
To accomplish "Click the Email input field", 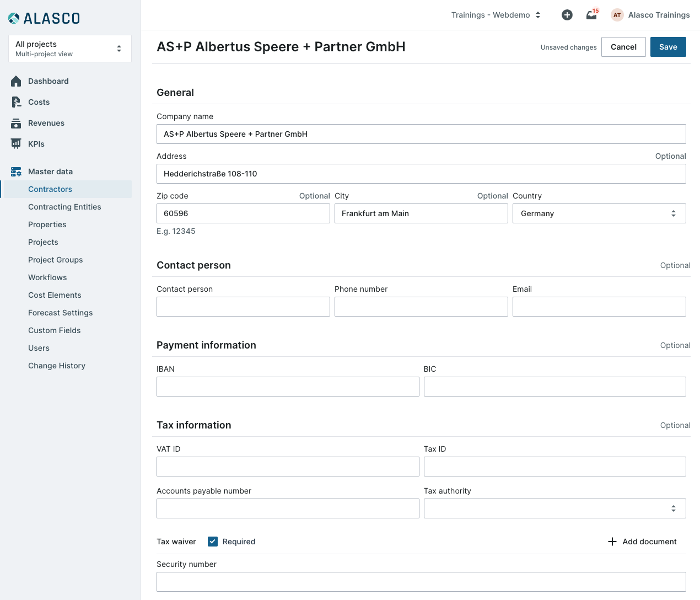I will coord(599,307).
